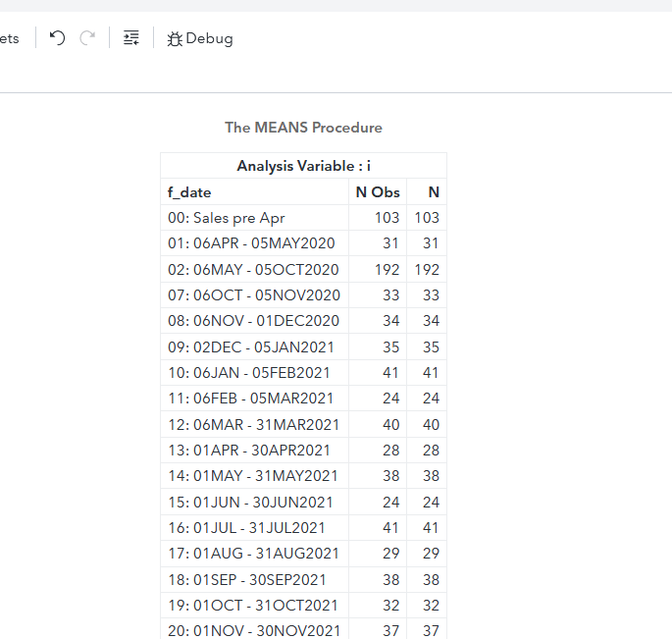Select the 10: 06JAN - 05FEB2021 row label
The width and height of the screenshot is (672, 639).
(249, 373)
